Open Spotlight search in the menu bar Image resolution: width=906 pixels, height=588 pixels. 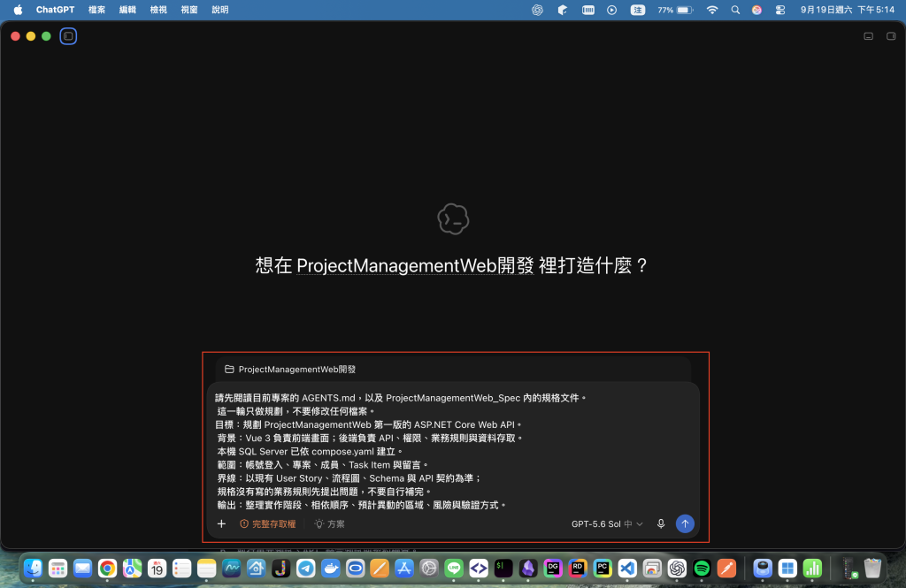point(735,10)
